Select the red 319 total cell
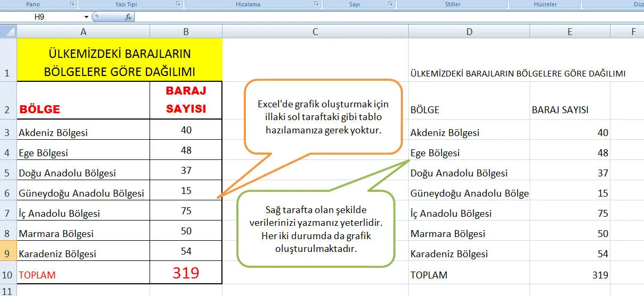Image resolution: width=644 pixels, height=296 pixels. point(186,273)
